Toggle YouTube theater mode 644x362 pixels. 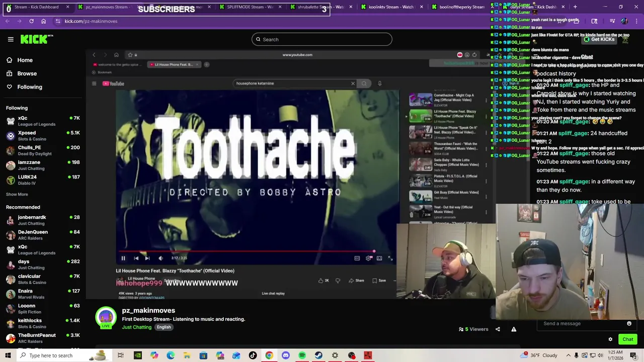(379, 258)
